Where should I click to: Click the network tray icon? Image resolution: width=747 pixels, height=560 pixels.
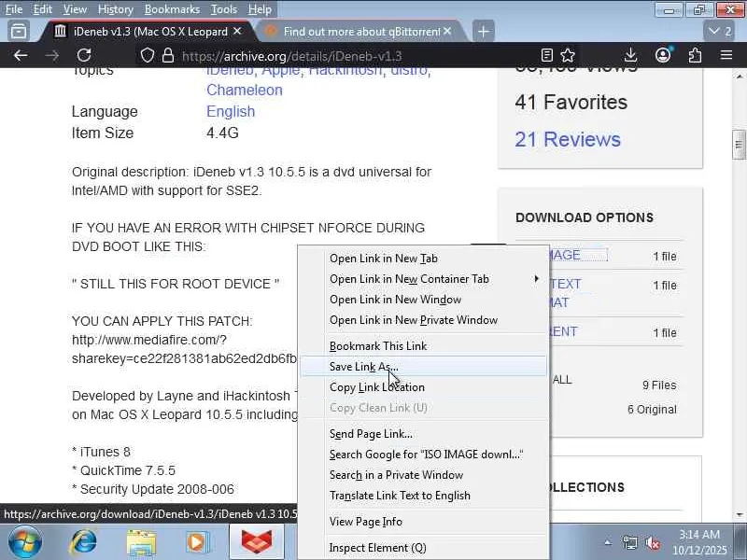[x=629, y=542]
